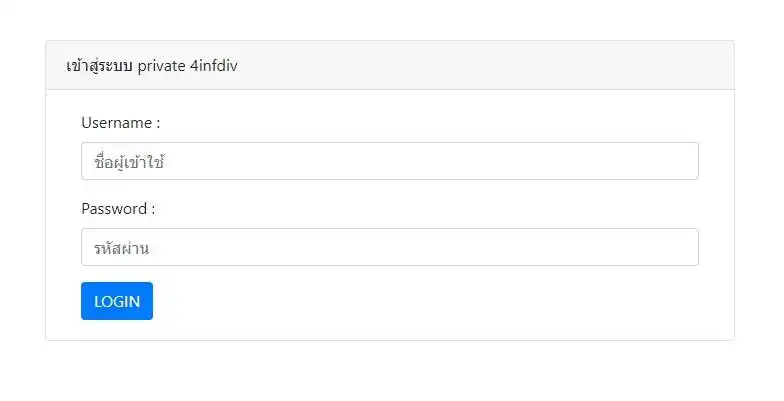Click the right end of the Username field
This screenshot has height=401, width=784.
pos(680,161)
